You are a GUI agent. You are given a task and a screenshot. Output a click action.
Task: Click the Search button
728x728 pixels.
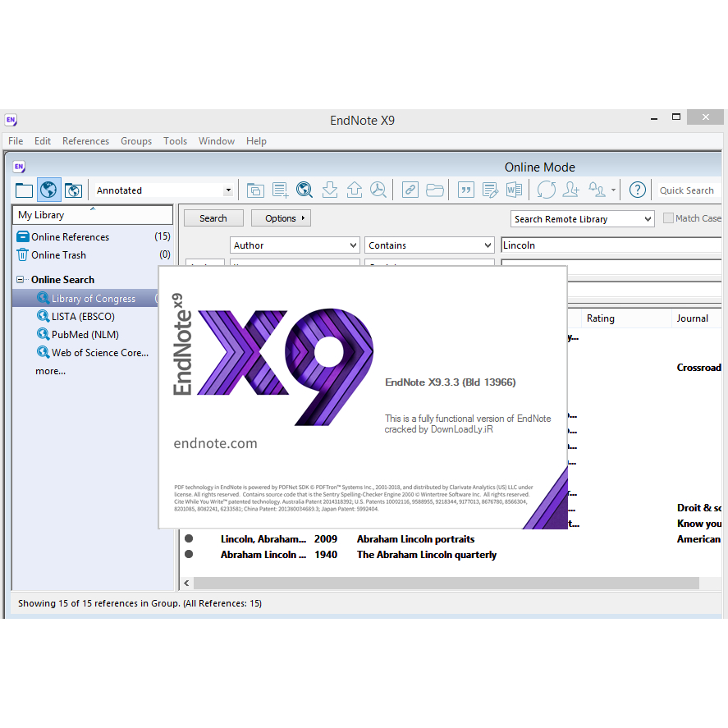pos(213,218)
